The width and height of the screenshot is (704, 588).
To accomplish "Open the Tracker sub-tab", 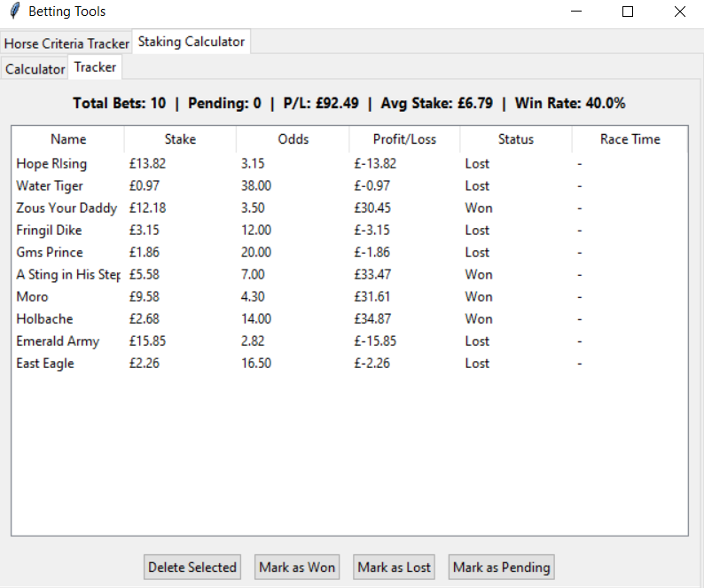I will tap(95, 67).
